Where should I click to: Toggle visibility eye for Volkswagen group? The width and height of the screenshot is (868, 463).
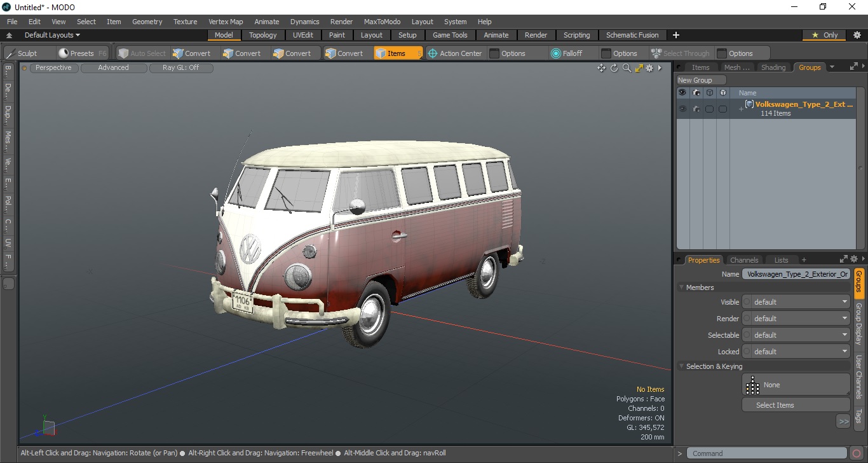(682, 109)
